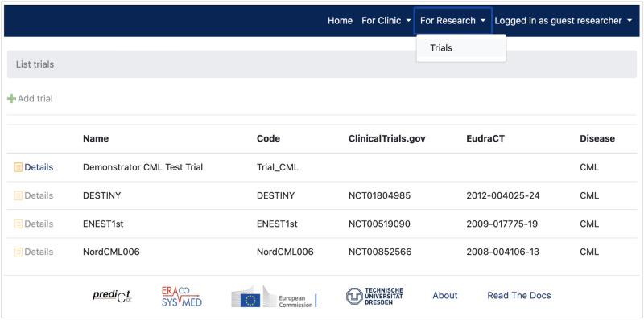Image resolution: width=644 pixels, height=320 pixels.
Task: Collapse the For Research dropdown menu
Action: pos(452,21)
